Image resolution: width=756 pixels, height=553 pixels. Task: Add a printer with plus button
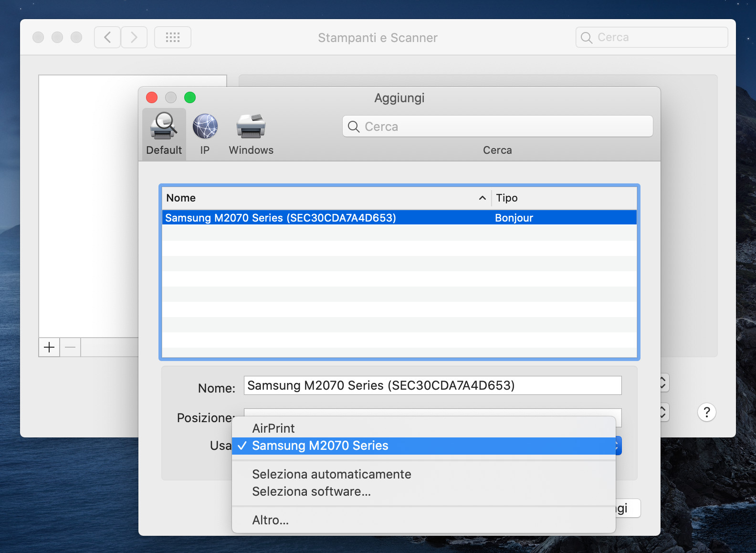pos(49,347)
